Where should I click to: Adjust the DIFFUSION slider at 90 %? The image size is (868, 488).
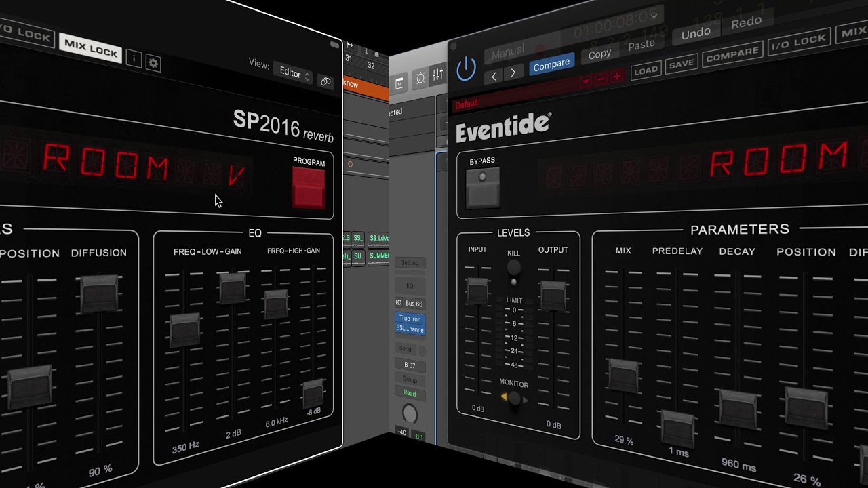[100, 294]
